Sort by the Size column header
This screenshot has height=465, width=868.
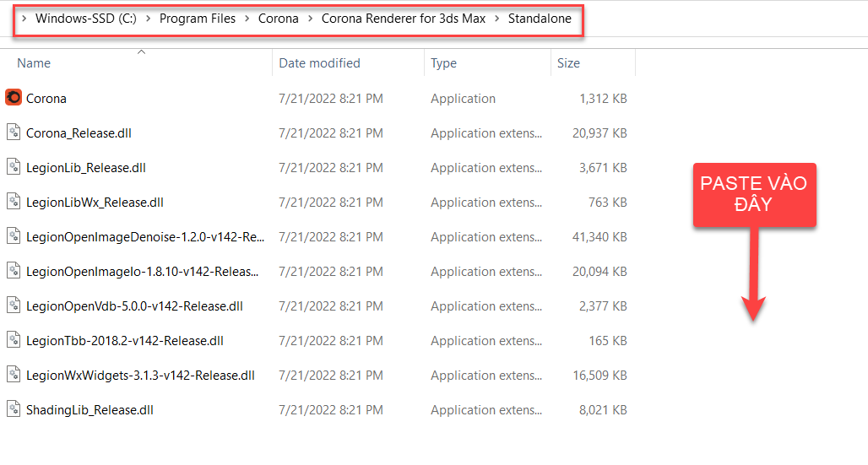click(568, 63)
